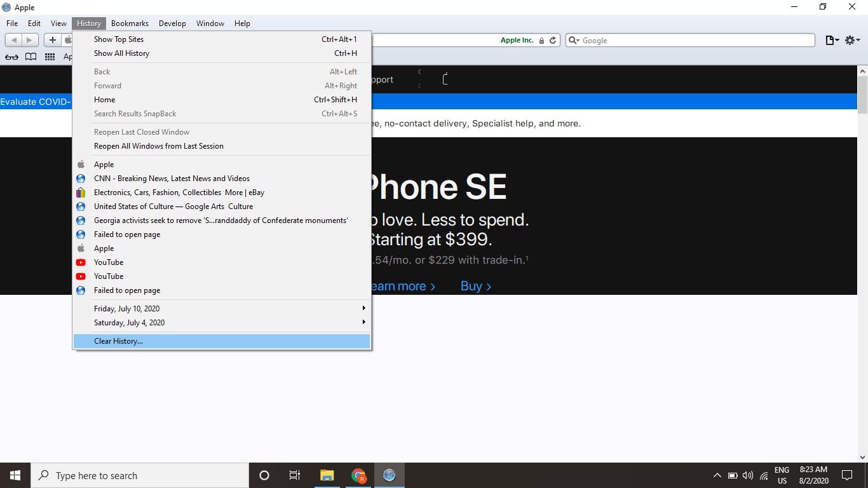Show hidden tray icons chevron
Image resolution: width=868 pixels, height=488 pixels.
717,475
